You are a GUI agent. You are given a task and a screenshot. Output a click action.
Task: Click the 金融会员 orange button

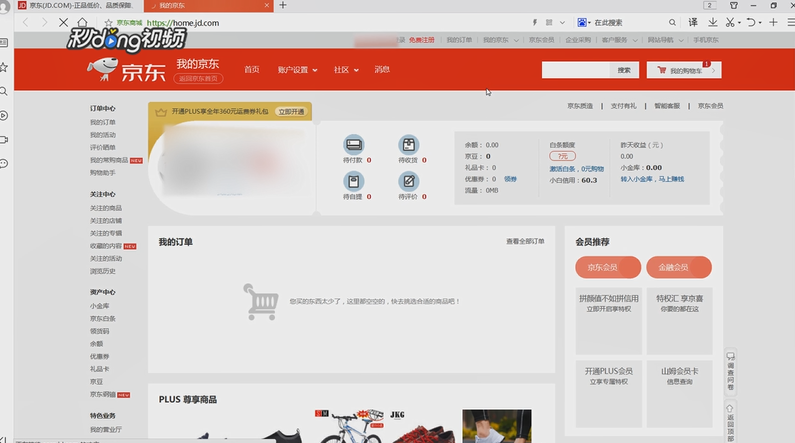pos(679,267)
